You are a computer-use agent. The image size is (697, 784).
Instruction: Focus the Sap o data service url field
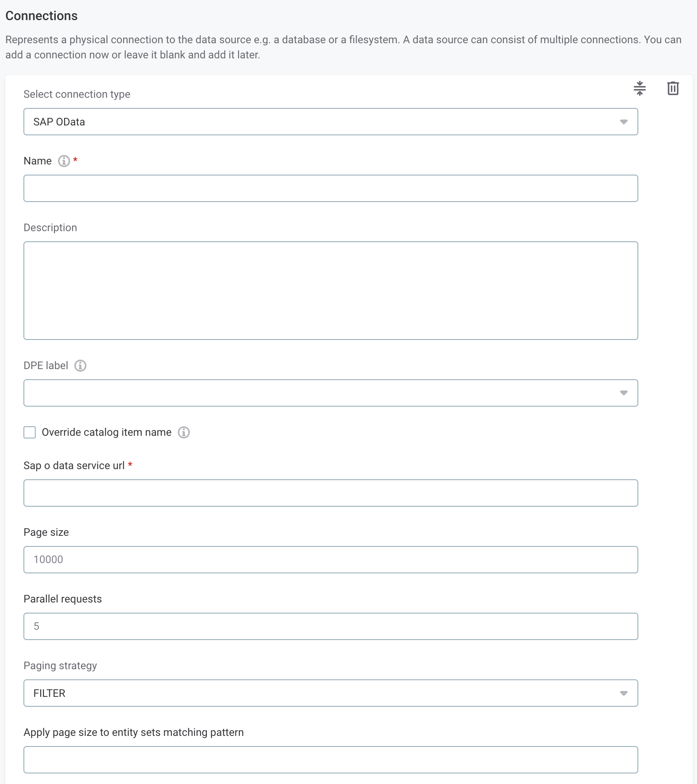point(330,493)
